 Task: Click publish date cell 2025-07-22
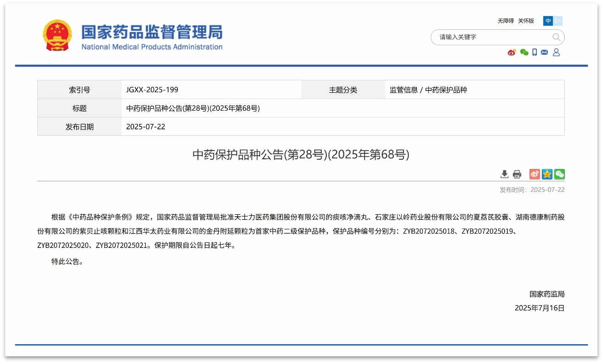pyautogui.click(x=146, y=127)
